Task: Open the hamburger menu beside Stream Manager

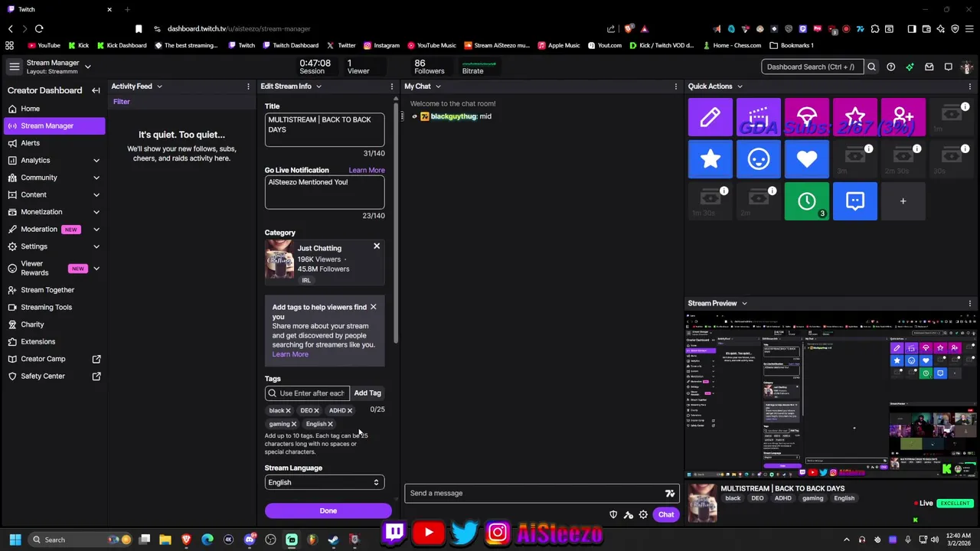Action: pyautogui.click(x=14, y=67)
